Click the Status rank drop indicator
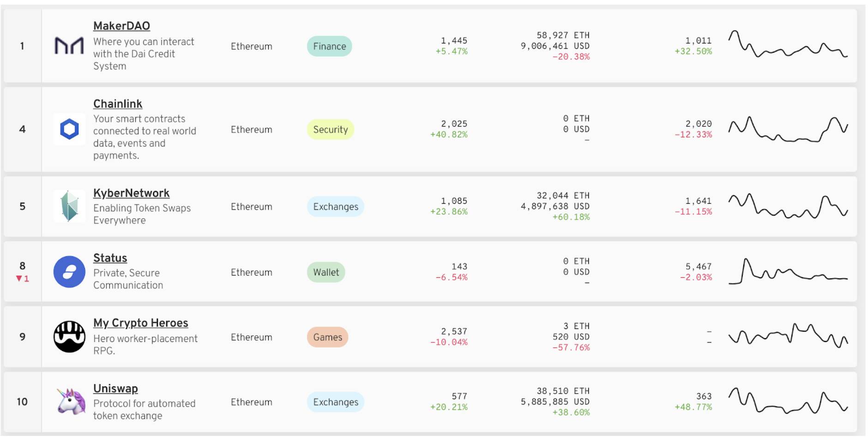The width and height of the screenshot is (868, 439). (22, 279)
